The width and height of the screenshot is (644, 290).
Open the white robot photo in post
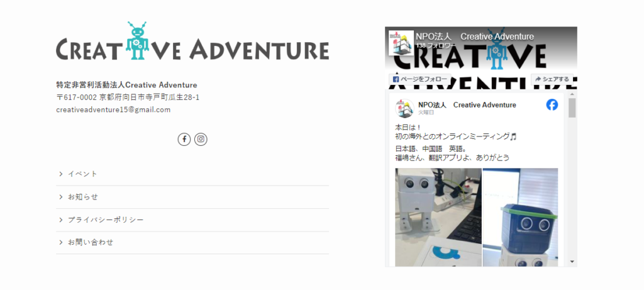[x=438, y=217]
